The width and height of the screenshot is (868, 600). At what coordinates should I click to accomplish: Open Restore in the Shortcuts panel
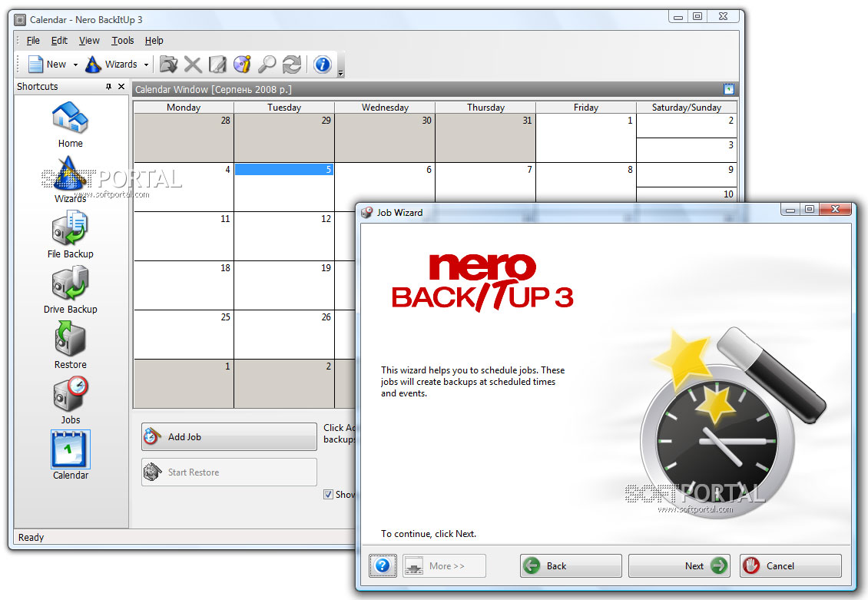click(x=71, y=346)
